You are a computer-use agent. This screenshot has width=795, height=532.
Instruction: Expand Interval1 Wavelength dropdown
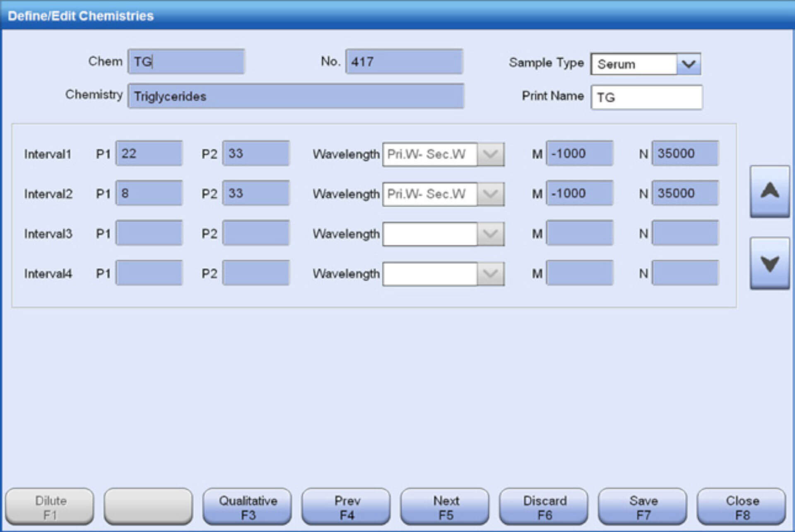pos(491,154)
